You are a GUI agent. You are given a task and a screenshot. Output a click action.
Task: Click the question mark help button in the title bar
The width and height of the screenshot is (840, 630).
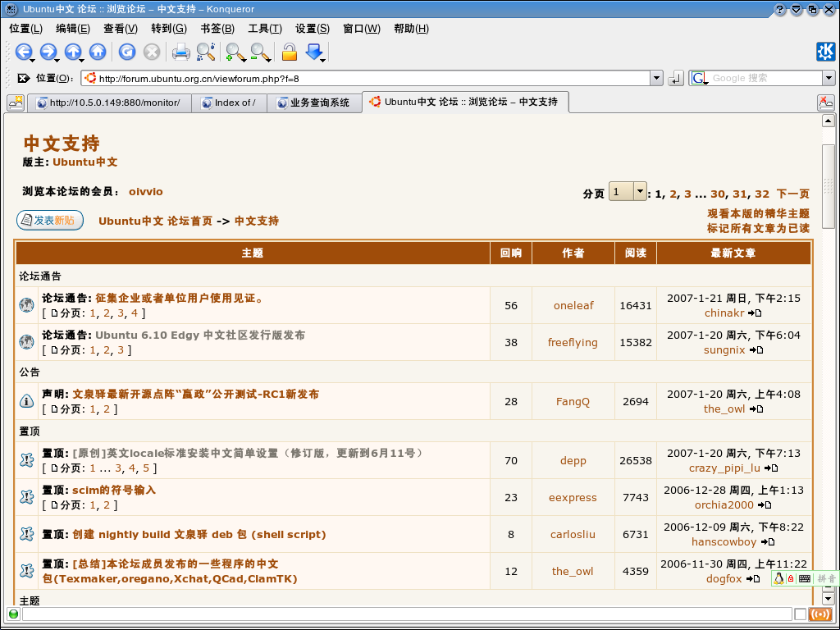click(779, 9)
